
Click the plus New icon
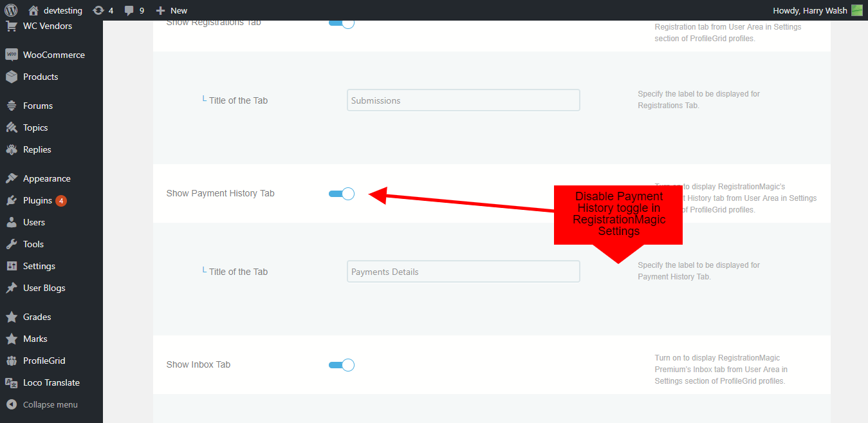tap(160, 10)
